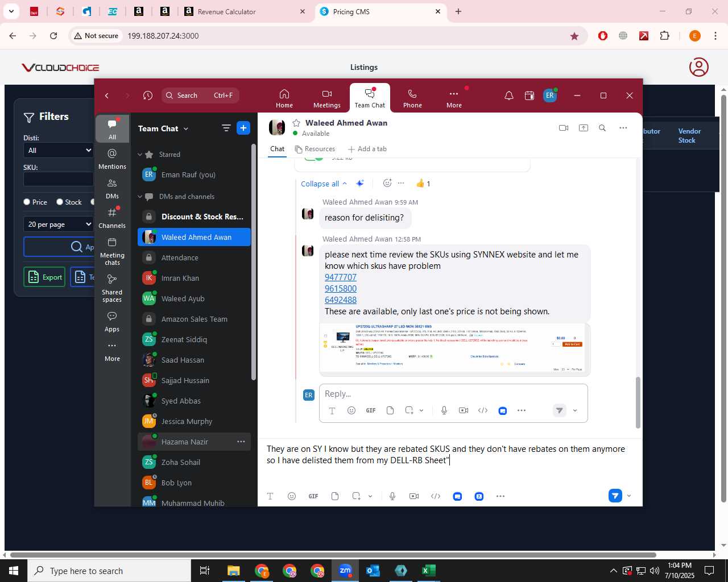Open send options dropdown in reply box
This screenshot has height=582, width=728.
575,410
